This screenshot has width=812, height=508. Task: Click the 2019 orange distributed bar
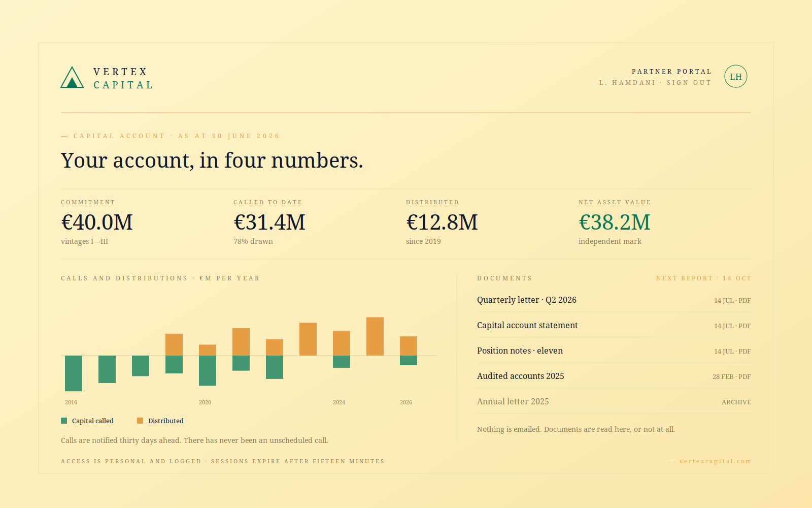coord(174,344)
